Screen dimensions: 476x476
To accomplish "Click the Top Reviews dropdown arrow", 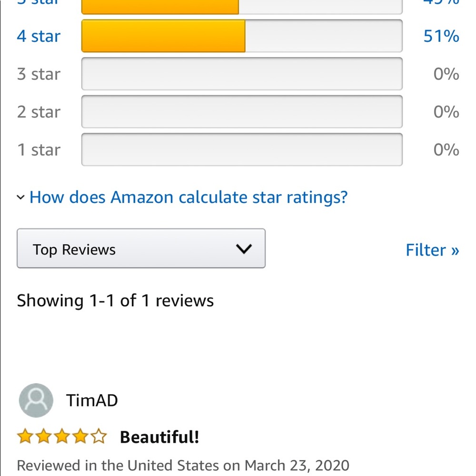I will point(244,249).
